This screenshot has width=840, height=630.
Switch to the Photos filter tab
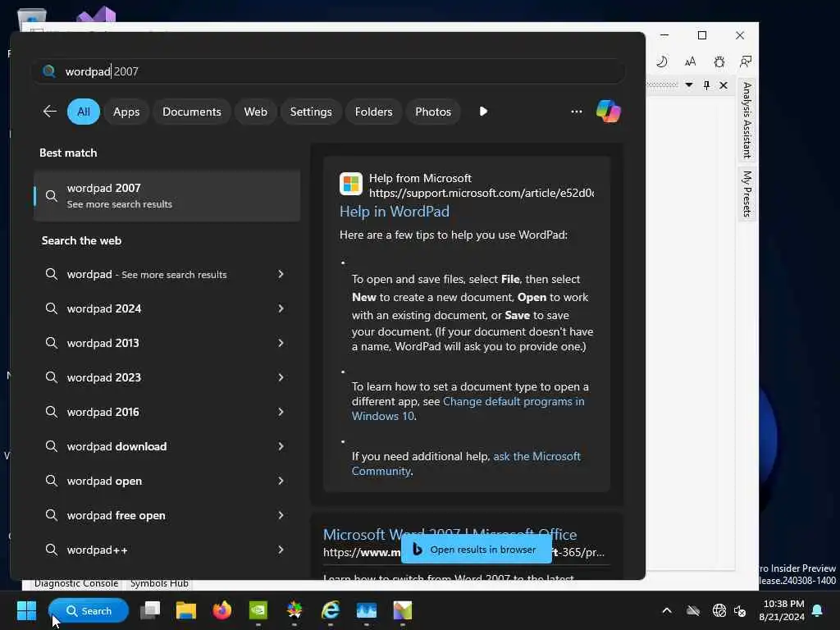[x=433, y=112]
